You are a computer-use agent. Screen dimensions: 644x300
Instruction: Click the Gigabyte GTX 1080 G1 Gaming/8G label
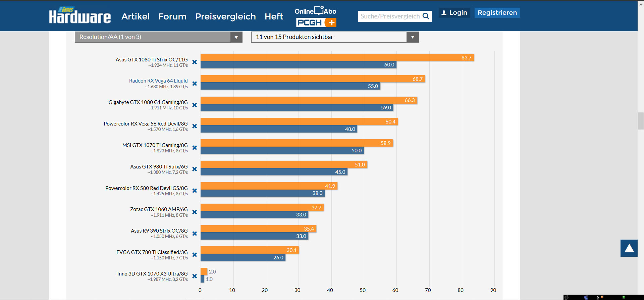tap(148, 102)
